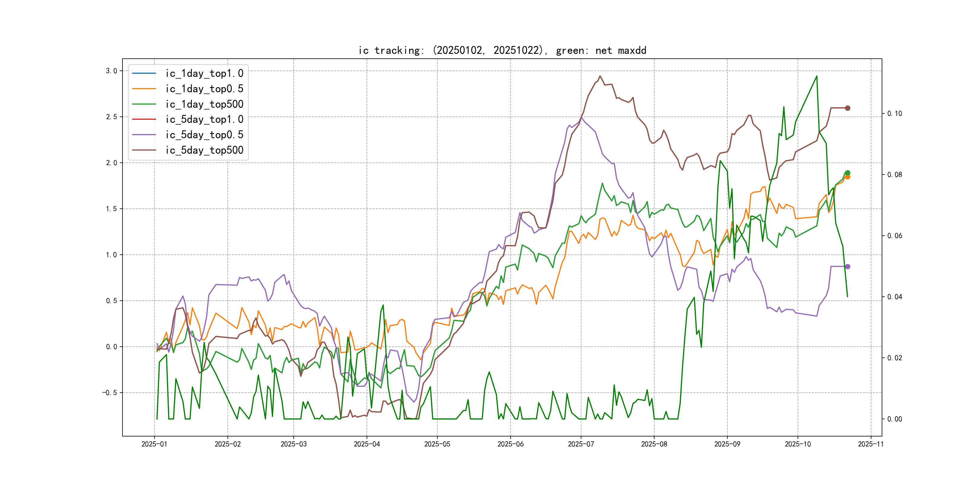The height and width of the screenshot is (490, 980).
Task: Click the 2025-01 x-axis tick label
Action: pyautogui.click(x=154, y=444)
